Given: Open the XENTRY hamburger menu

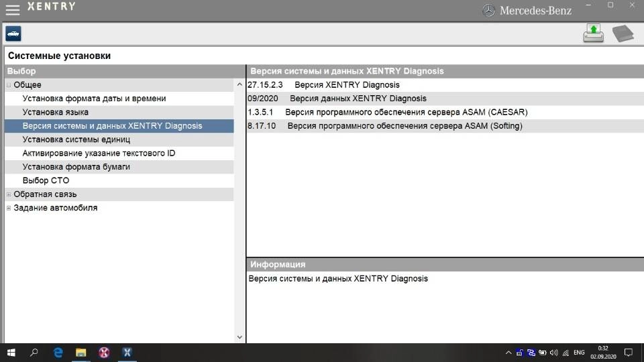Looking at the screenshot, I should point(12,9).
